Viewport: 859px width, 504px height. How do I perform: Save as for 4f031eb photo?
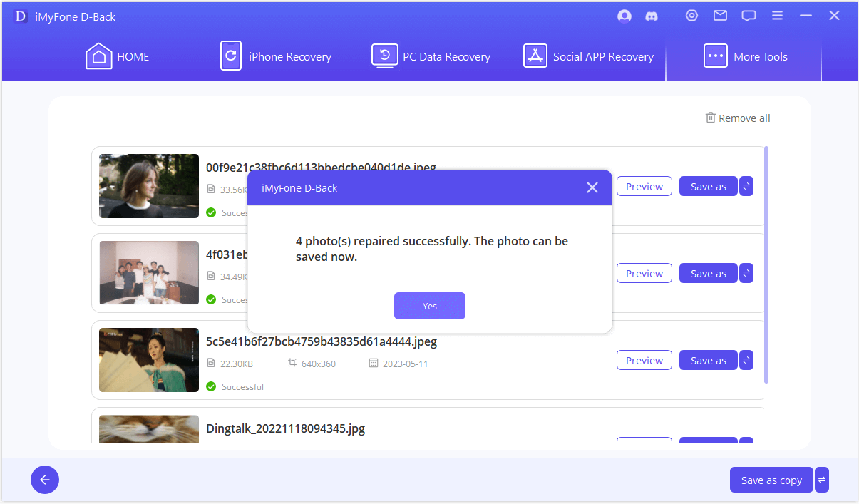coord(708,273)
